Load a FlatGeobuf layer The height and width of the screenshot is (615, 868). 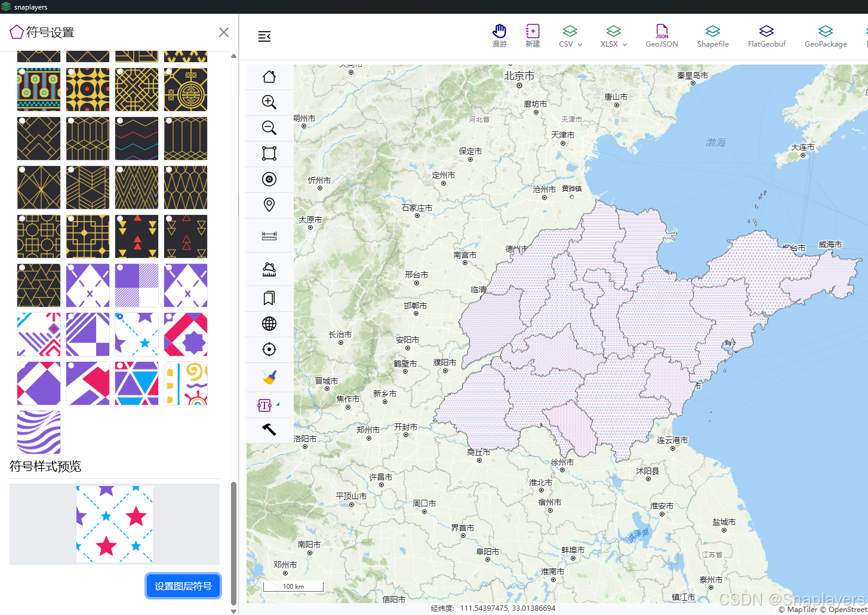coord(767,36)
